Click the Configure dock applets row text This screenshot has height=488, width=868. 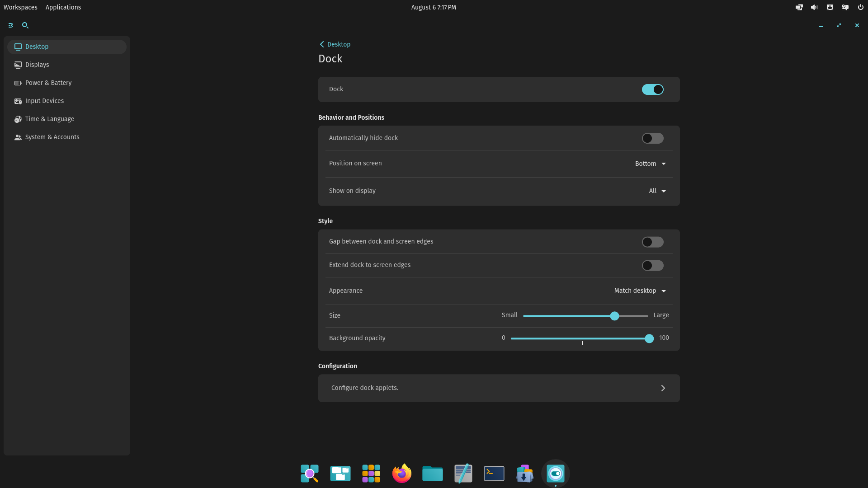(x=365, y=388)
